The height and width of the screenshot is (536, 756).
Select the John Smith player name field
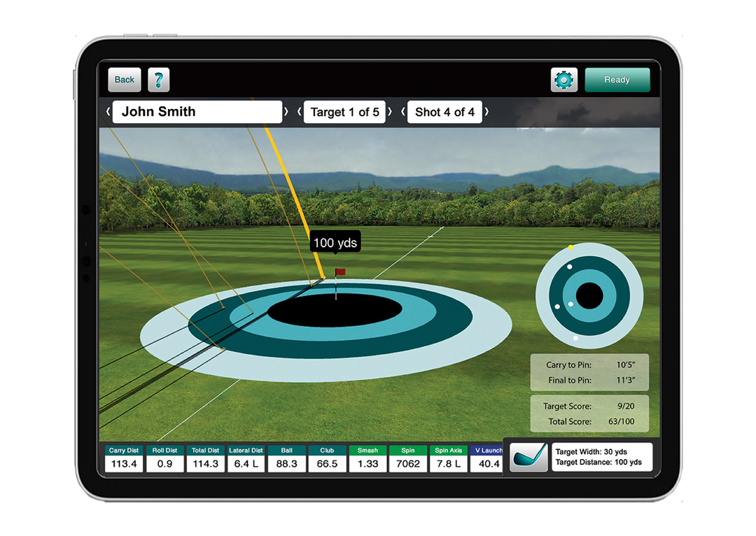coord(197,112)
